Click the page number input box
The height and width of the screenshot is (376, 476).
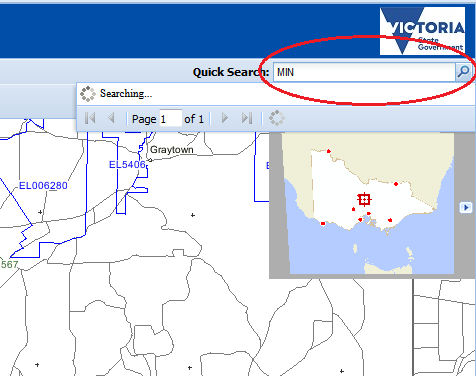pyautogui.click(x=170, y=118)
